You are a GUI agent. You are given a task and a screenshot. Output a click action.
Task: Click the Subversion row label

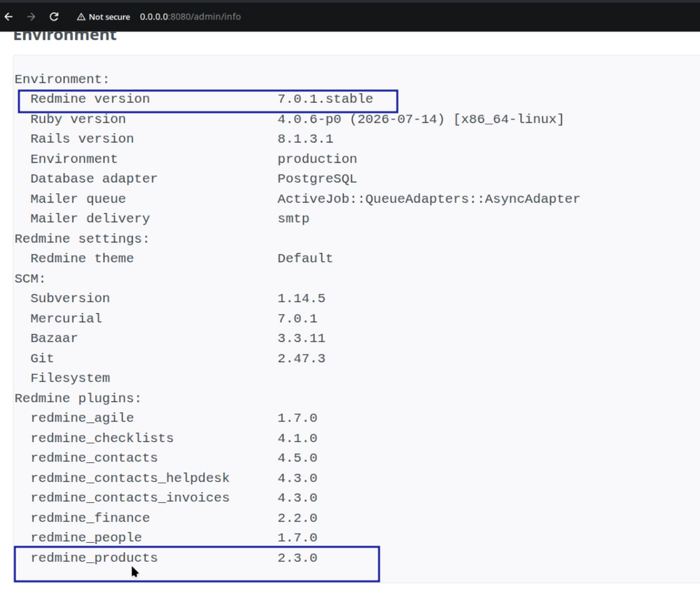click(x=70, y=298)
